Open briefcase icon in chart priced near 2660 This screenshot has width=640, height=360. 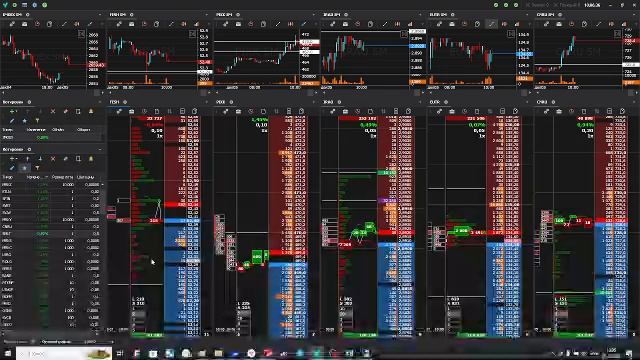tap(24, 24)
